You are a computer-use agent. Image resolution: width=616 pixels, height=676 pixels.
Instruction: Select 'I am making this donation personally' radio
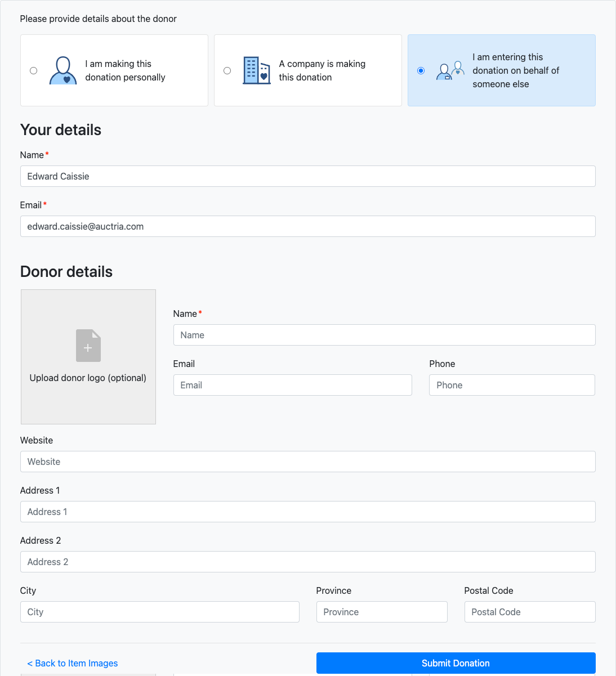coord(34,71)
